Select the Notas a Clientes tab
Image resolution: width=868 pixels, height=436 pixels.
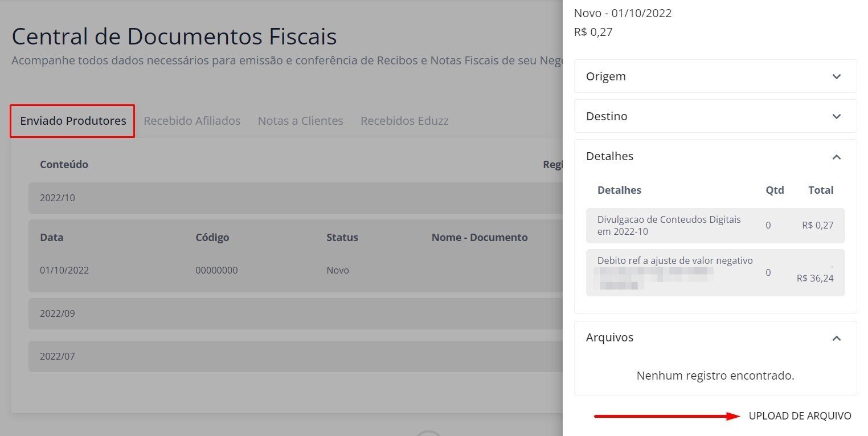(300, 121)
